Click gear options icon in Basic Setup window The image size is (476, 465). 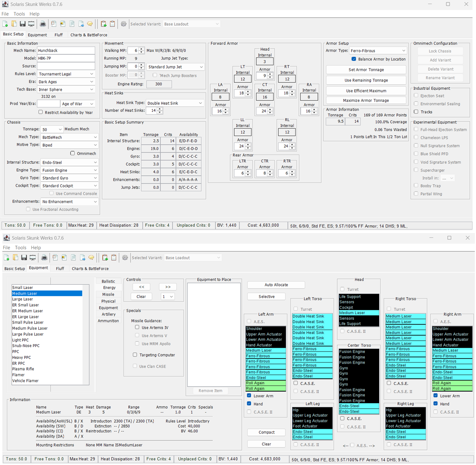tap(124, 24)
